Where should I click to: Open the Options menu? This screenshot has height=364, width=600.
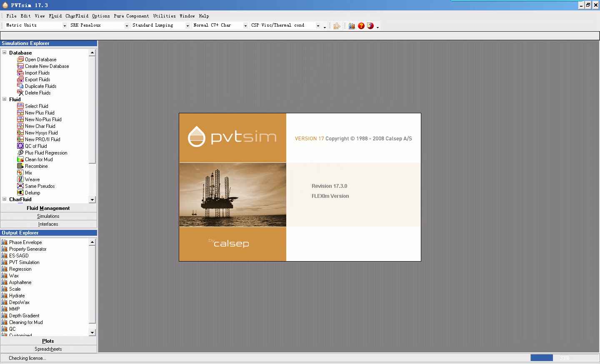tap(101, 16)
